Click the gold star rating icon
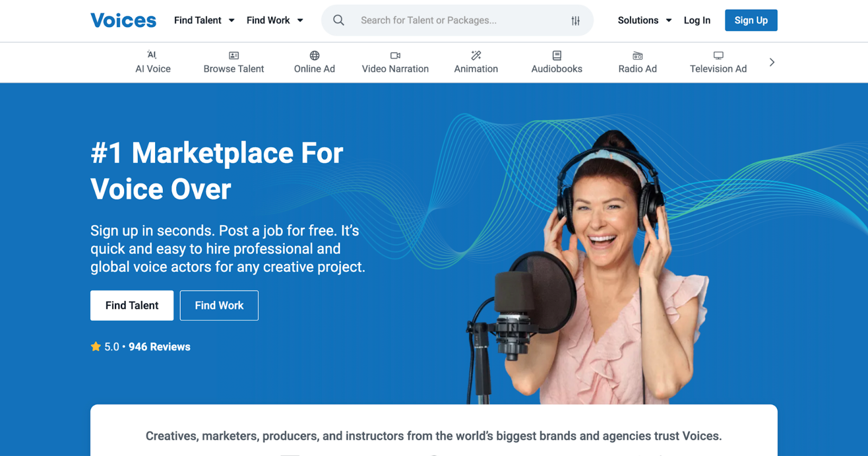Image resolution: width=868 pixels, height=456 pixels. tap(96, 346)
